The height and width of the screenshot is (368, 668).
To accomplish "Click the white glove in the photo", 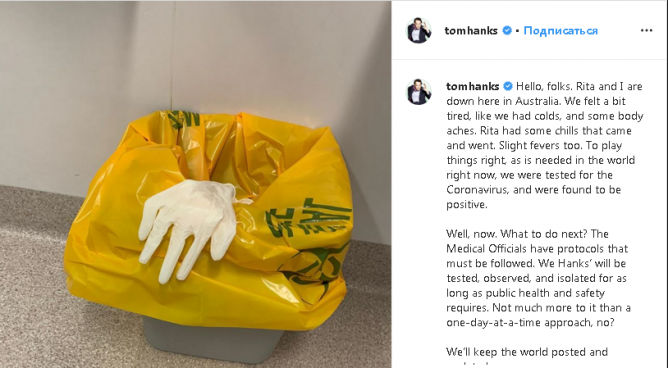I will [190, 226].
